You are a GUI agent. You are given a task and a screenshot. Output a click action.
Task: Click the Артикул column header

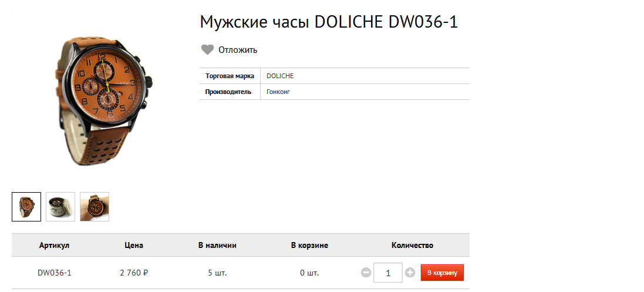click(54, 246)
